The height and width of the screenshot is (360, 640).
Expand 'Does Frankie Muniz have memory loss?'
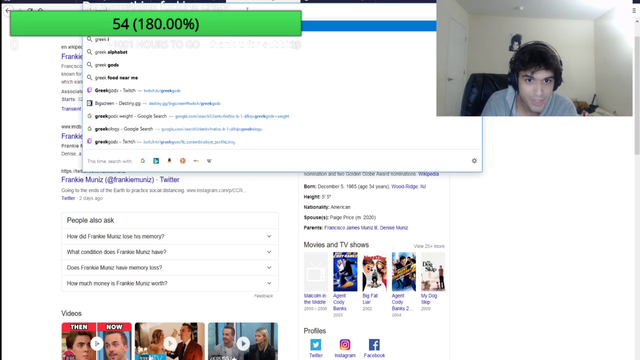[170, 268]
